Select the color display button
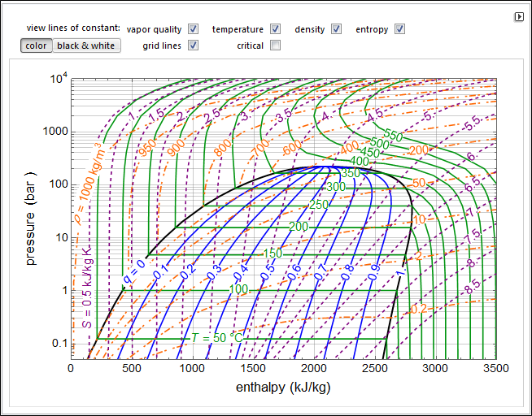Image resolution: width=532 pixels, height=416 pixels. click(36, 45)
